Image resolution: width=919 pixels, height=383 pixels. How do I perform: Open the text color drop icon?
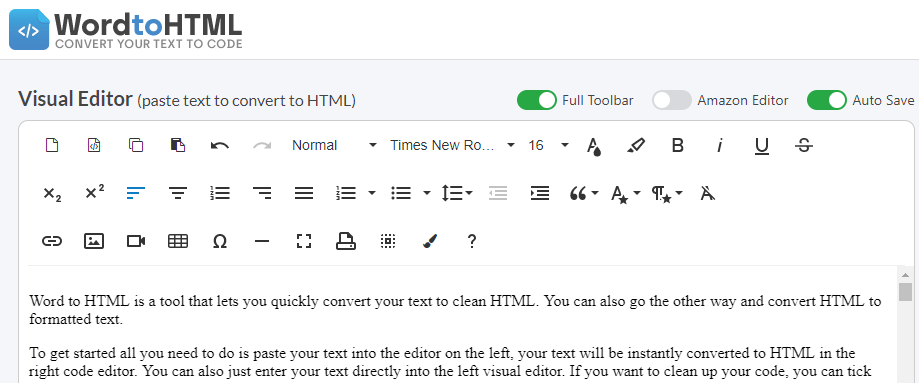coord(594,146)
